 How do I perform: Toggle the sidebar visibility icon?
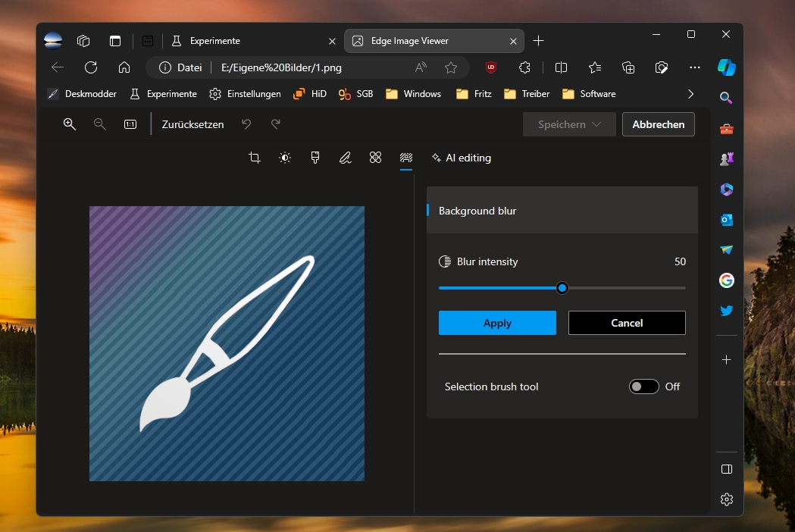point(727,469)
